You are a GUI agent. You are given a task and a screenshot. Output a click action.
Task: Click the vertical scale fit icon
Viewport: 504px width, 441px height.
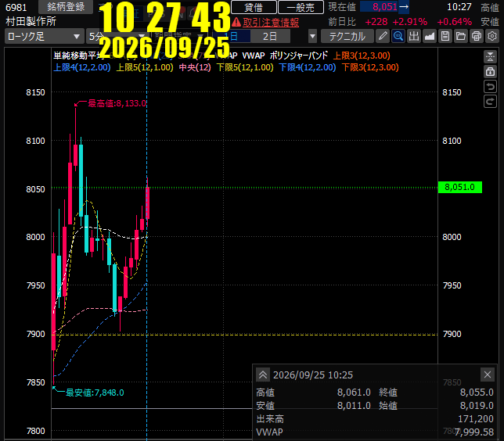[490, 56]
